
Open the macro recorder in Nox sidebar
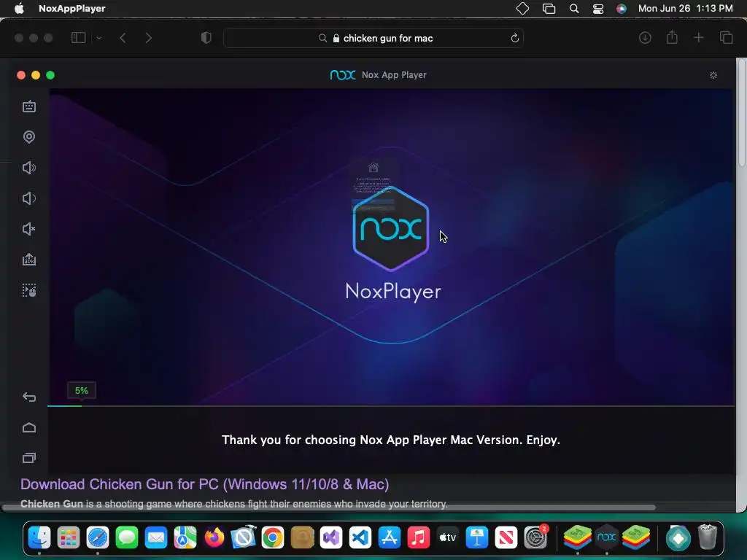(x=29, y=290)
